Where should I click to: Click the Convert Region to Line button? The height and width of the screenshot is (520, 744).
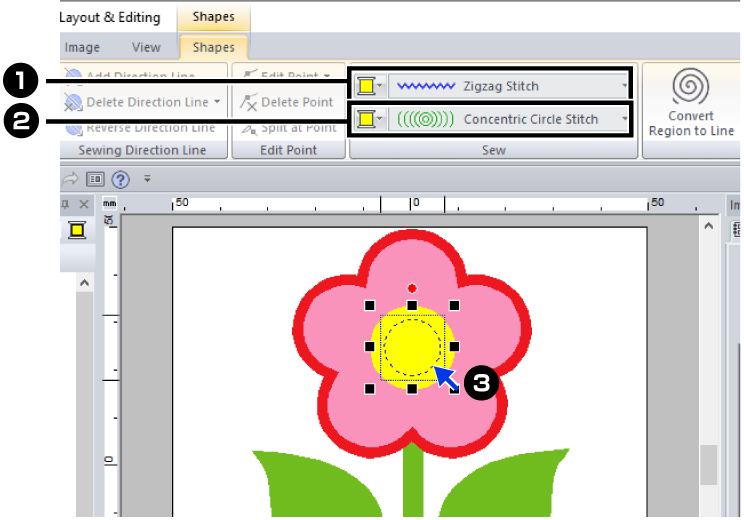(691, 104)
